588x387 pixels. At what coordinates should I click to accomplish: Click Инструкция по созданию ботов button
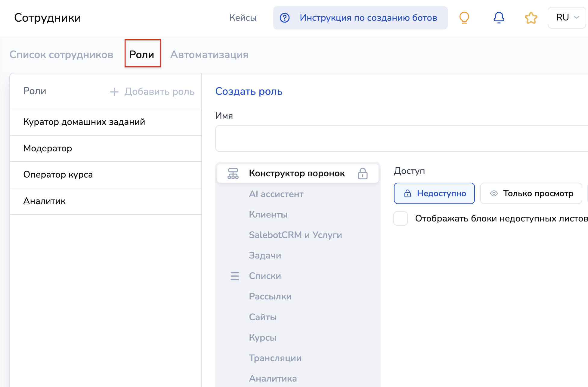368,18
